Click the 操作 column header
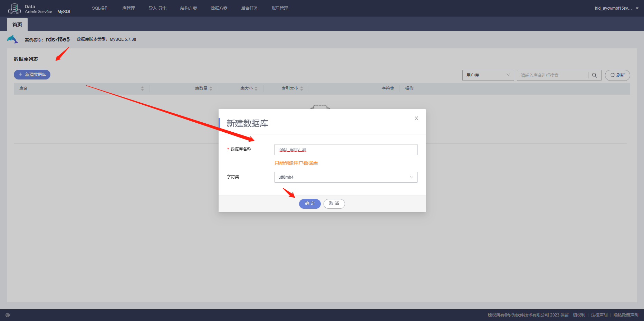 pos(409,88)
